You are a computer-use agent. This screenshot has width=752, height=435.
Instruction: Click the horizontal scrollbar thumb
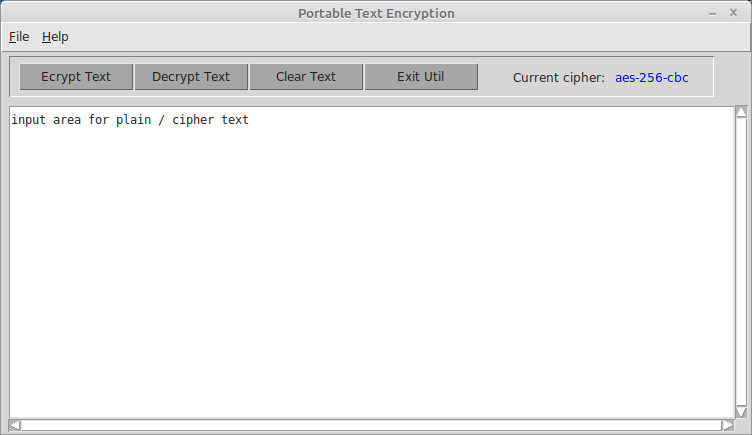pyautogui.click(x=371, y=425)
